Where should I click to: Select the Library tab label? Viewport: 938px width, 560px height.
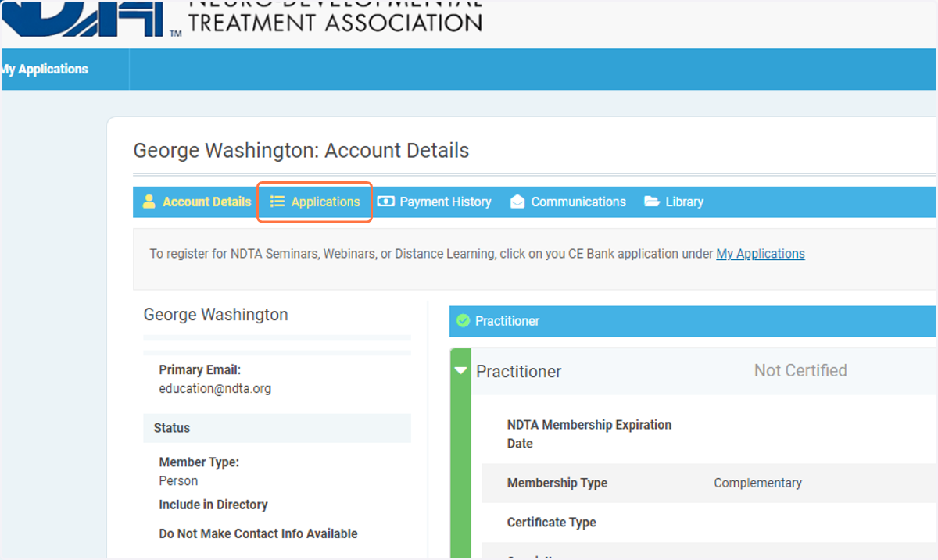click(x=685, y=202)
